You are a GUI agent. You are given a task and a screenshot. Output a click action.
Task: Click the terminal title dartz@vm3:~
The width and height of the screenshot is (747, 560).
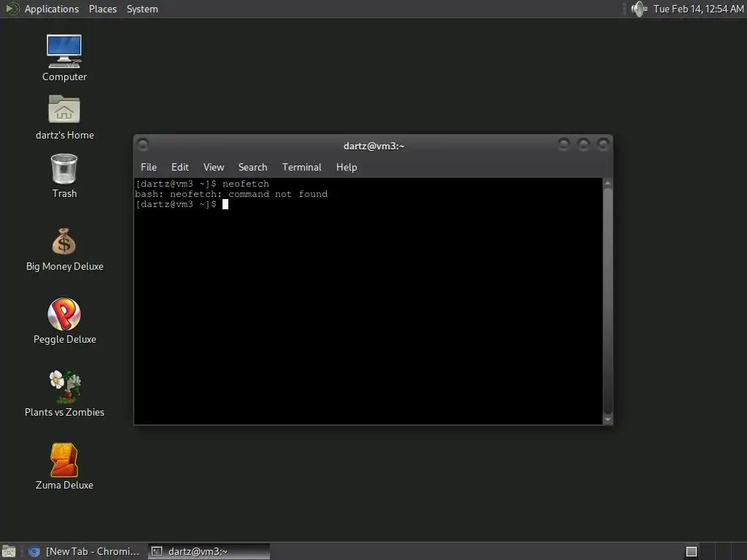pos(374,146)
